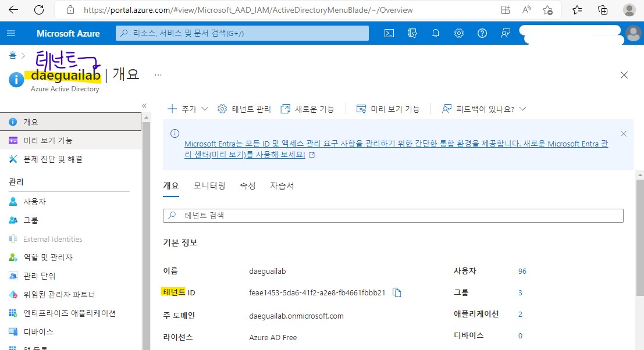644x350 pixels.
Task: Open the group count link 3
Action: [x=520, y=292]
